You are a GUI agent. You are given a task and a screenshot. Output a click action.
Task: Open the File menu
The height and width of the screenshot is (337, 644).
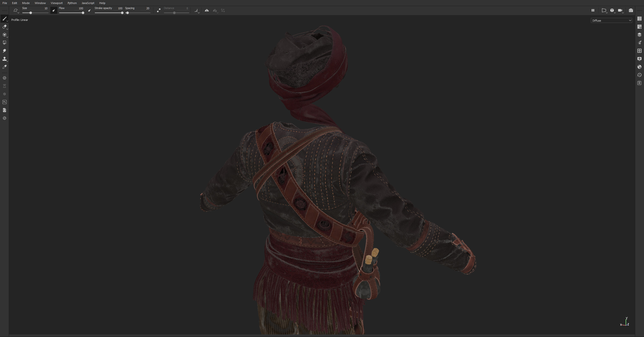(x=5, y=3)
